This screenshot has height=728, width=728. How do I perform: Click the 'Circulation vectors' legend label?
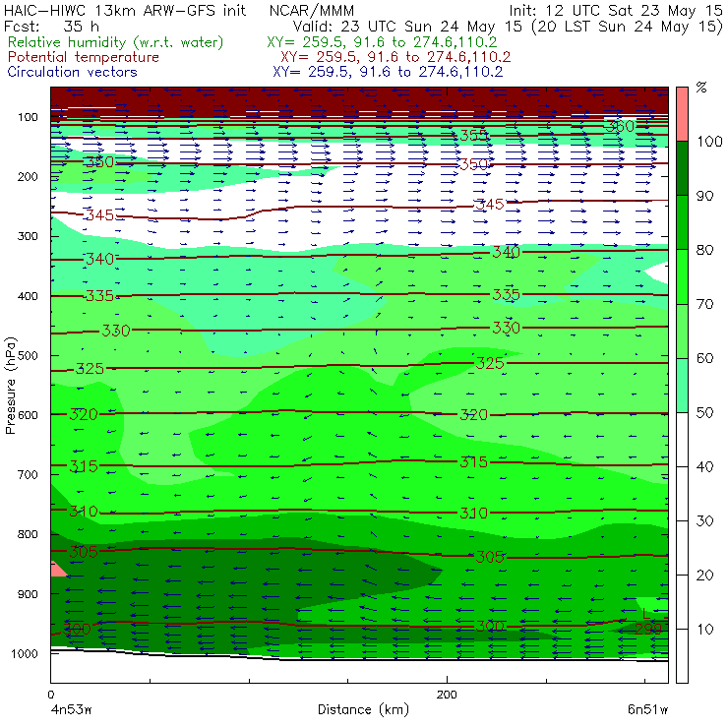tap(72, 72)
